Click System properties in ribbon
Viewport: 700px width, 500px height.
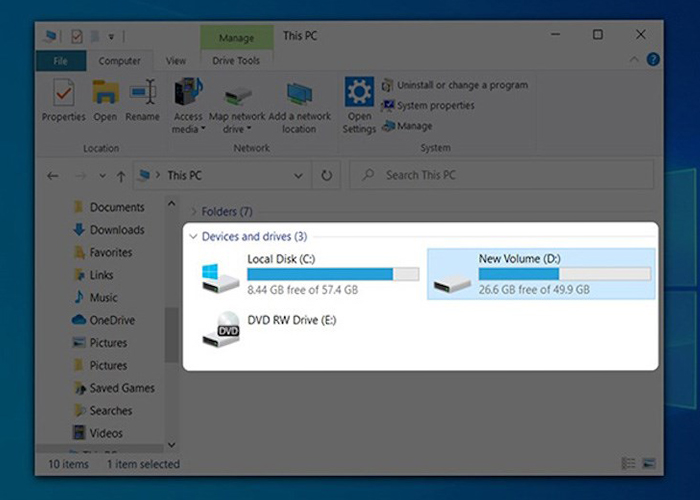point(435,106)
